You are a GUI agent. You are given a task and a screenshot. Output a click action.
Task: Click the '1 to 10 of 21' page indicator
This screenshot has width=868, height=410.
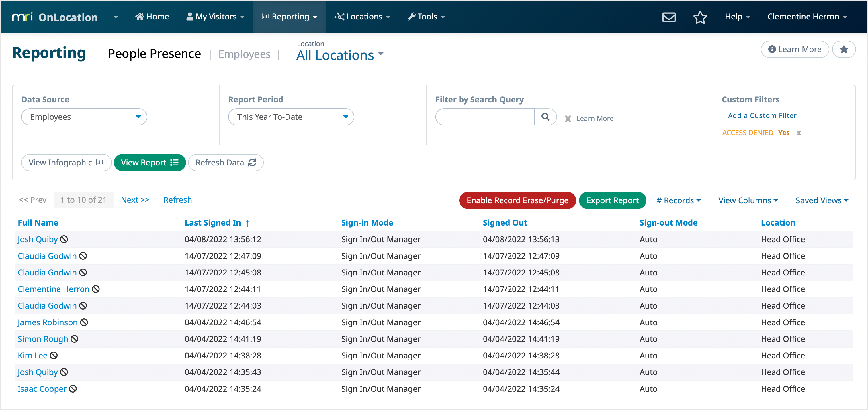(x=84, y=200)
